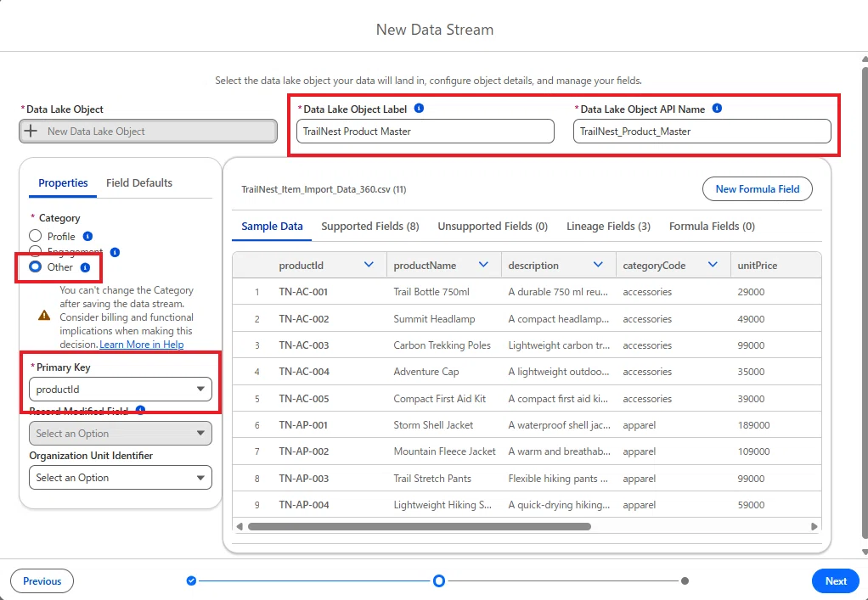Expand the description column menu chevron
The image size is (868, 600).
(x=598, y=265)
